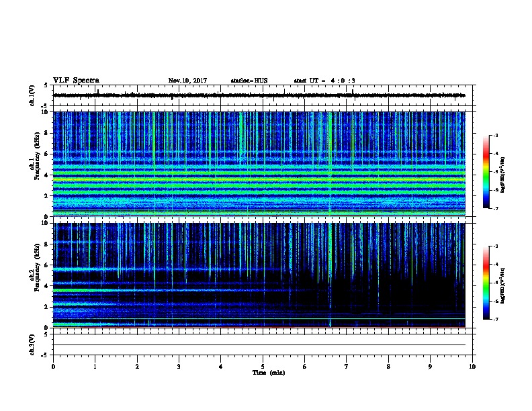This screenshot has width=532, height=411.
Task: Click the "station=HUS" label
Action: [249, 81]
